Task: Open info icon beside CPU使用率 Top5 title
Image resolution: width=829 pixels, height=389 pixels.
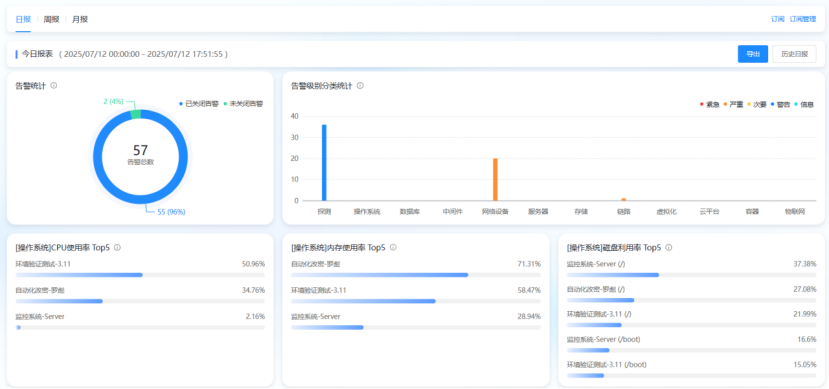Action: tap(117, 247)
